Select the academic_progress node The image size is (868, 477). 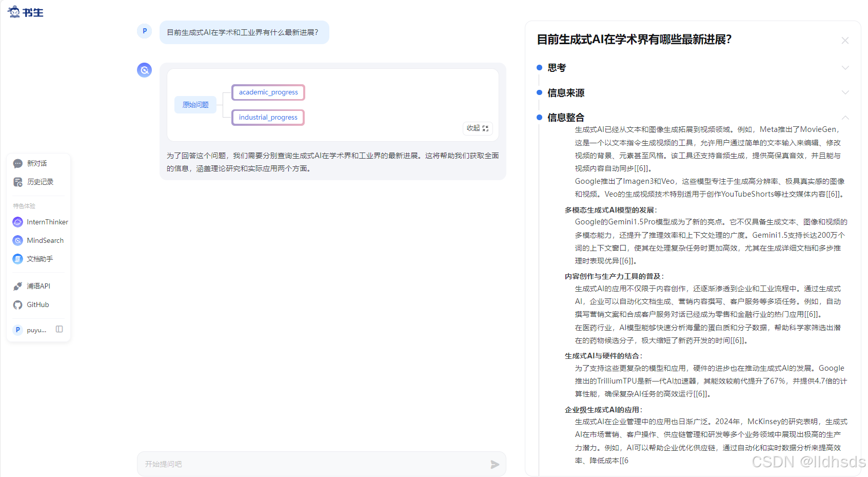pos(268,92)
